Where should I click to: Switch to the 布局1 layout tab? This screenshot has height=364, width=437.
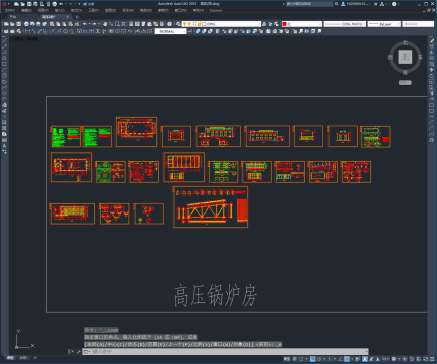[23, 358]
